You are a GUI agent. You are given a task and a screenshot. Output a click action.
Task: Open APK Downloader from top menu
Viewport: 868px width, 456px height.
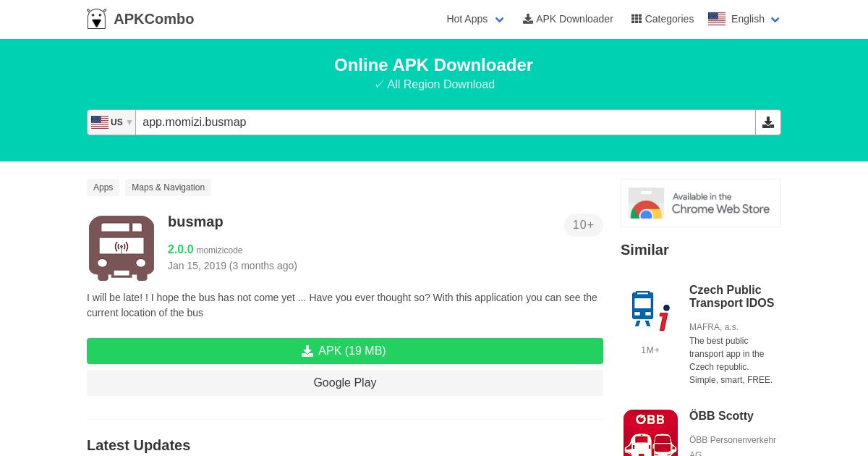(x=568, y=19)
